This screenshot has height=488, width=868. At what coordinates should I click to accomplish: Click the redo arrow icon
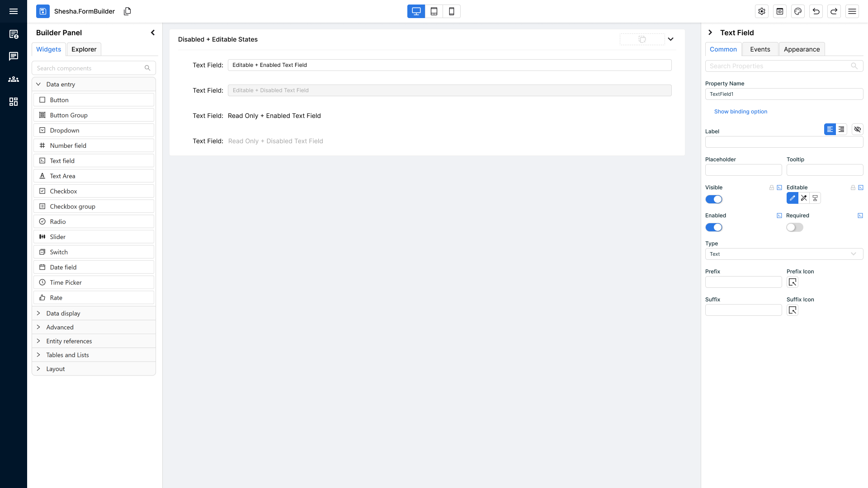pos(834,11)
